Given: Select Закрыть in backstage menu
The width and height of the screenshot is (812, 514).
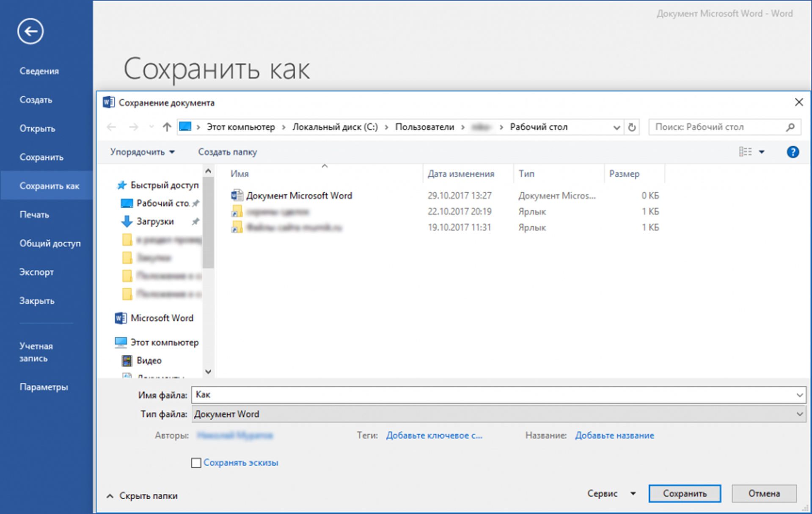Looking at the screenshot, I should coord(37,301).
